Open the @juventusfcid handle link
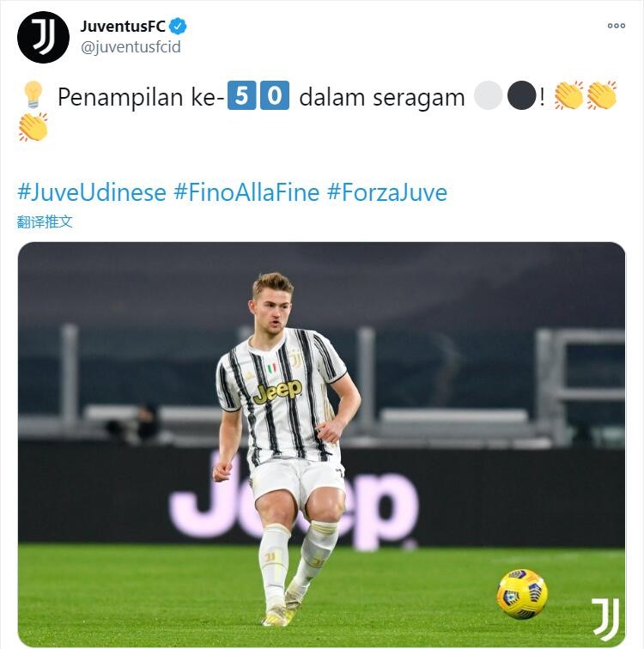This screenshot has height=649, width=644. click(x=131, y=47)
